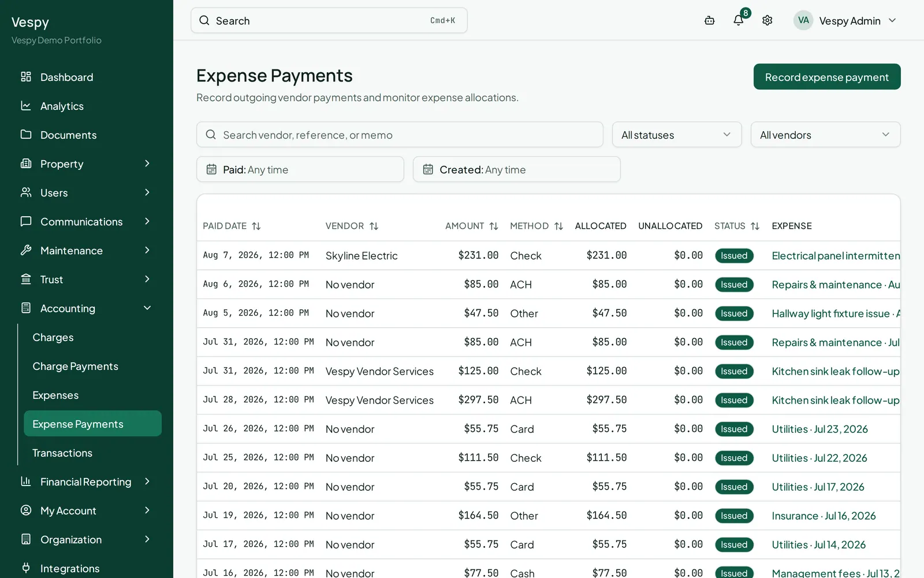
Task: Open Charges in the Accounting submenu
Action: click(x=92, y=337)
